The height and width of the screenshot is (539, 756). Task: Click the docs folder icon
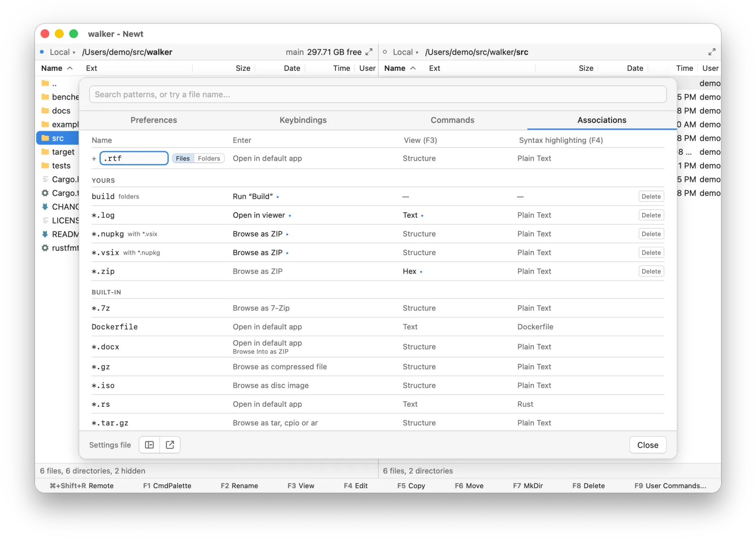pyautogui.click(x=45, y=111)
